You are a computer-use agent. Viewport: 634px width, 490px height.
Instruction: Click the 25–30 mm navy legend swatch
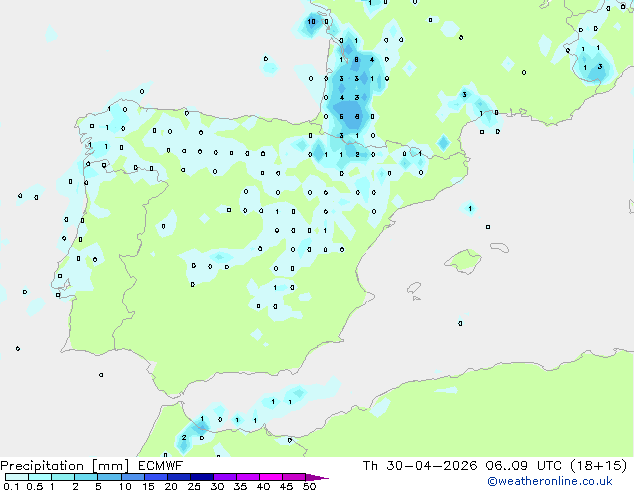pos(201,477)
